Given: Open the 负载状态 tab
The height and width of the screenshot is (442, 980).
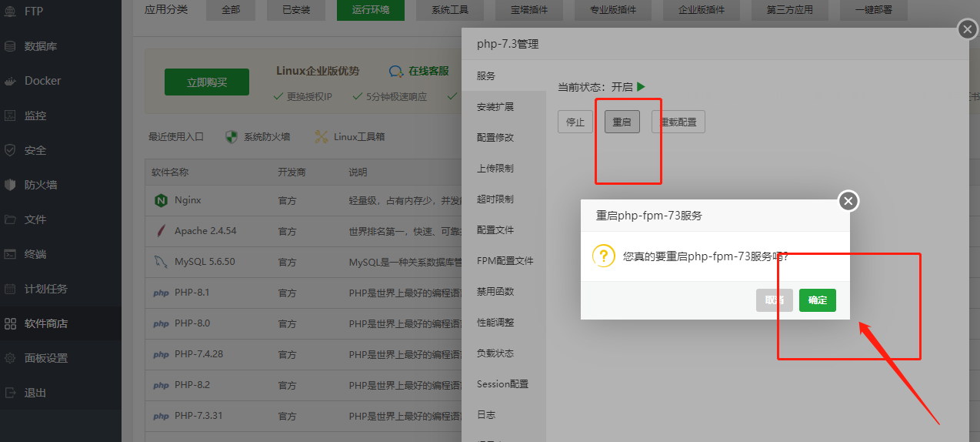Looking at the screenshot, I should coord(504,353).
